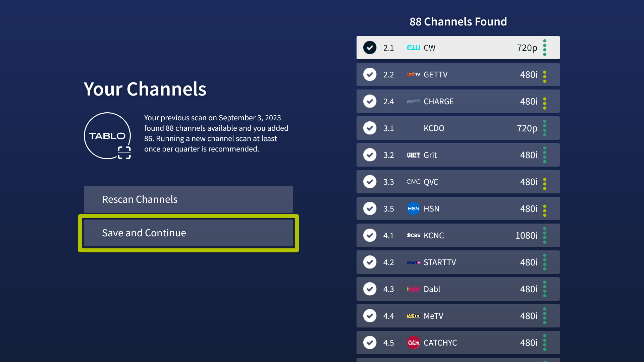Click the KCDO channel name
Image resolution: width=644 pixels, height=362 pixels.
tap(434, 128)
